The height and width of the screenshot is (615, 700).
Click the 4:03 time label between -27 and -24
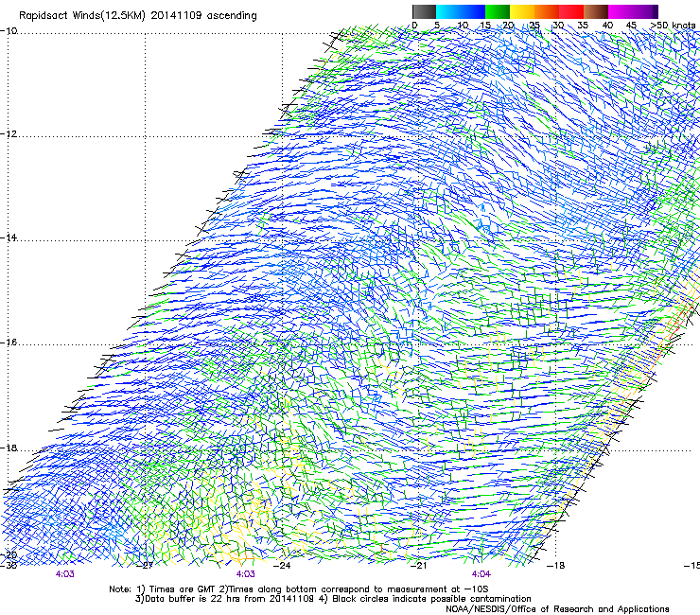point(246,574)
